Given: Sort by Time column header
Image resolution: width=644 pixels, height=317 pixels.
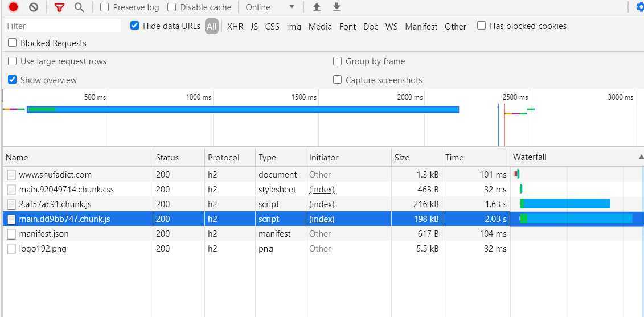Looking at the screenshot, I should (475, 157).
